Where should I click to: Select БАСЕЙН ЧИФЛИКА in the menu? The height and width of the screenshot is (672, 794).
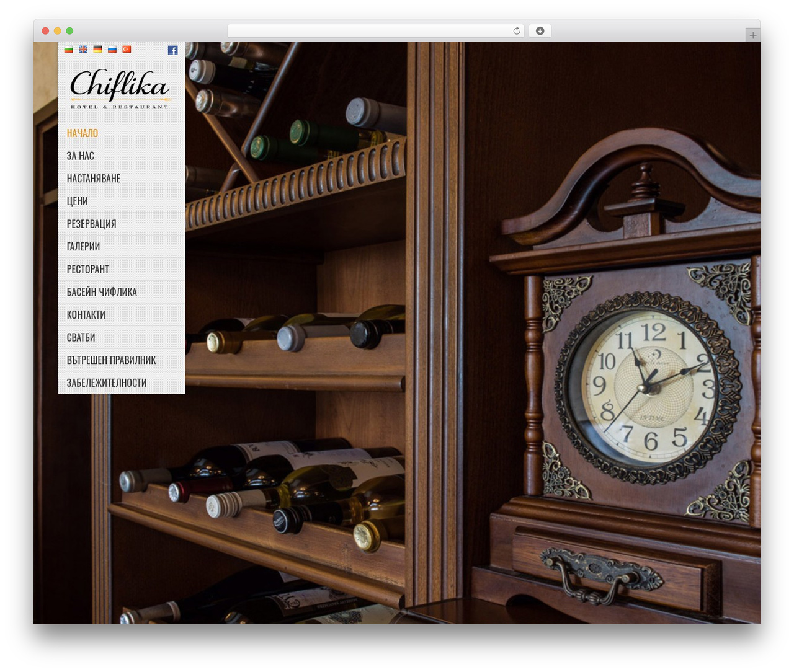point(121,292)
